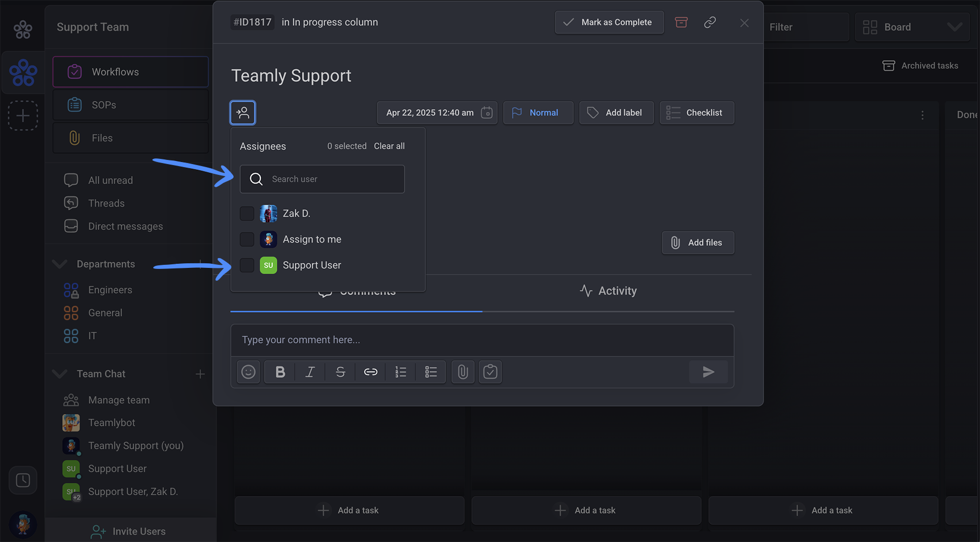The image size is (980, 542).
Task: Click the Search user input field
Action: [322, 179]
